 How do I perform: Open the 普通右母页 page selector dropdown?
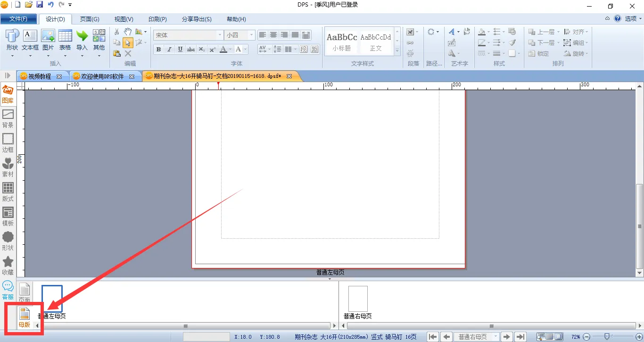[496, 337]
